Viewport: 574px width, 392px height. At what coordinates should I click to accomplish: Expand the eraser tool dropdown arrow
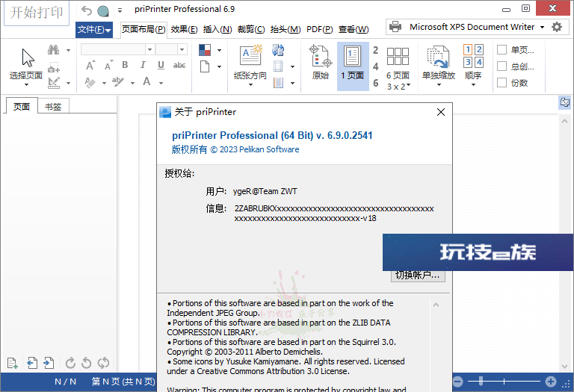click(x=104, y=83)
